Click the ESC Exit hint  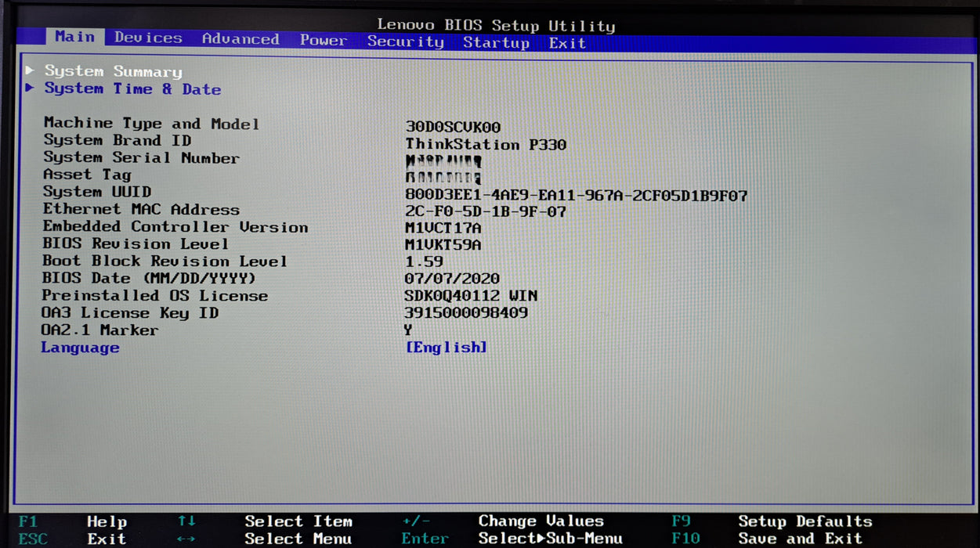tap(73, 539)
